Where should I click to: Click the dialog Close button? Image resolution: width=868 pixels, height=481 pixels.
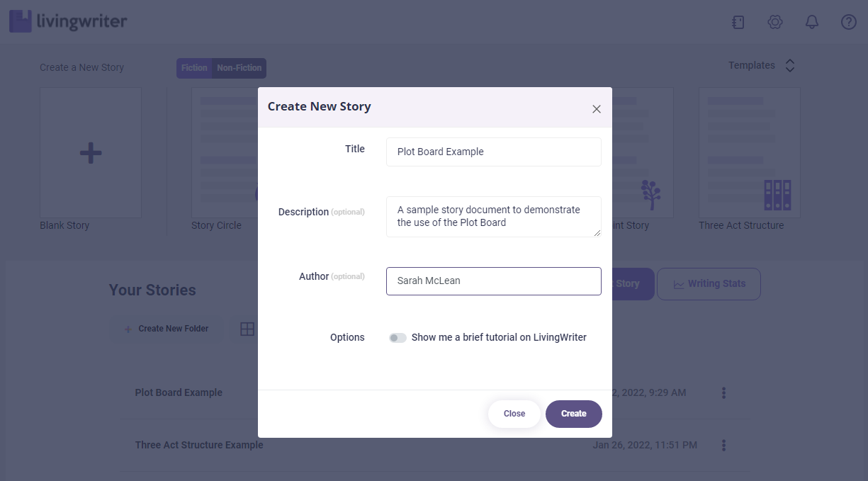514,414
